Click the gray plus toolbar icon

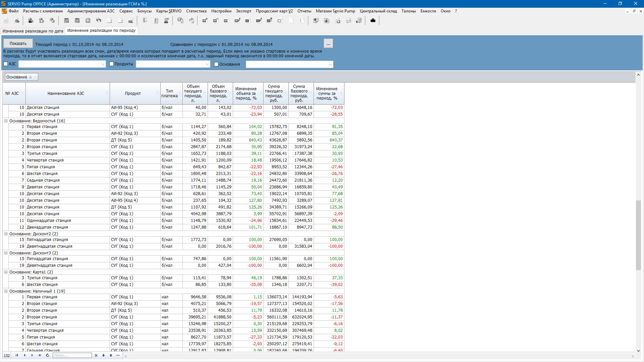pyautogui.click(x=88, y=21)
